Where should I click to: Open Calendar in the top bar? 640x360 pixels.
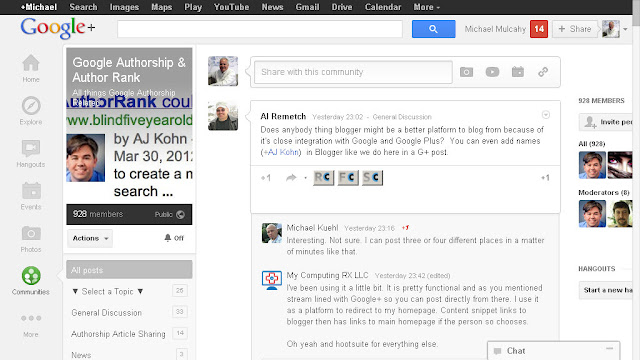(383, 7)
